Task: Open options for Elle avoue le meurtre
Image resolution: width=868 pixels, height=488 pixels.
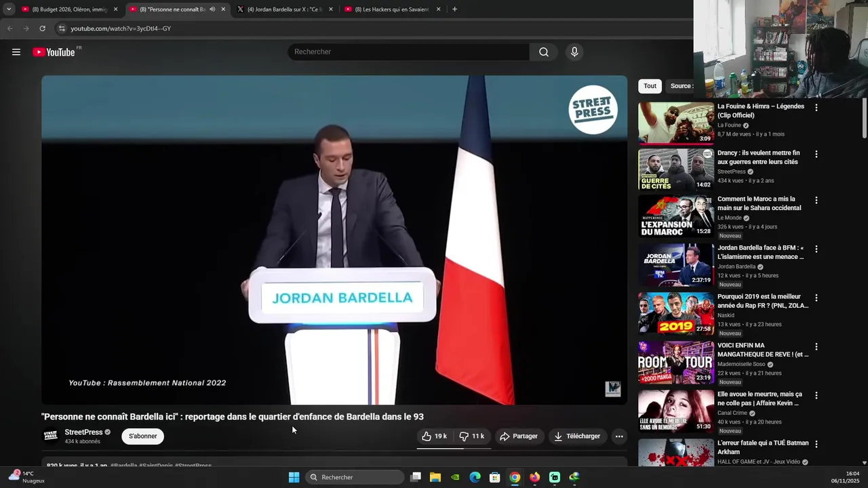Action: tap(816, 395)
